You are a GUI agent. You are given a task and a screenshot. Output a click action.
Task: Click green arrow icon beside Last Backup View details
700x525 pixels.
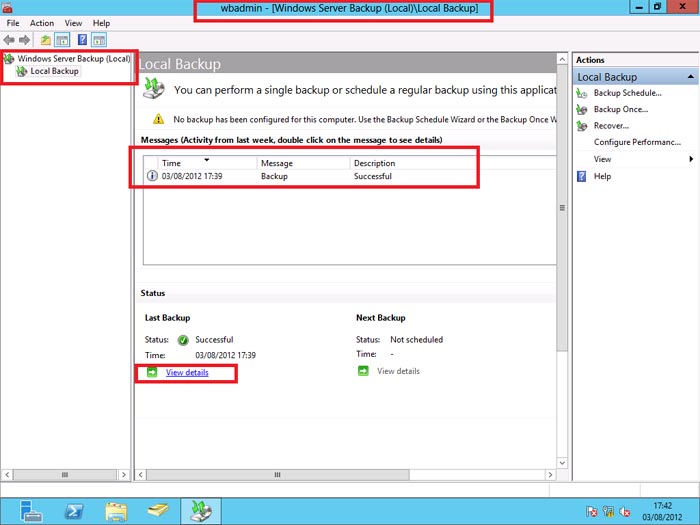coord(152,372)
